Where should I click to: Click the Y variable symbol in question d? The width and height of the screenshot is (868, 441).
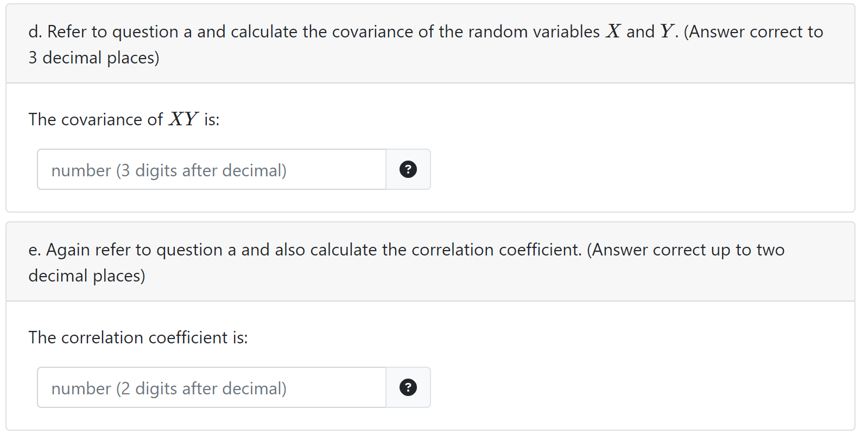click(667, 31)
